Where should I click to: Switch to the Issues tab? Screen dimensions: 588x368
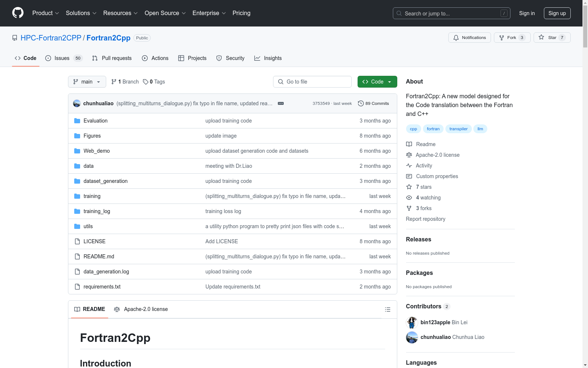pos(64,58)
